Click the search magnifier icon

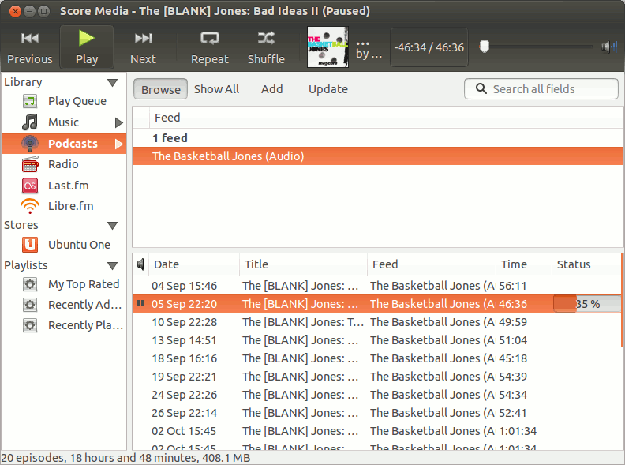(x=481, y=88)
